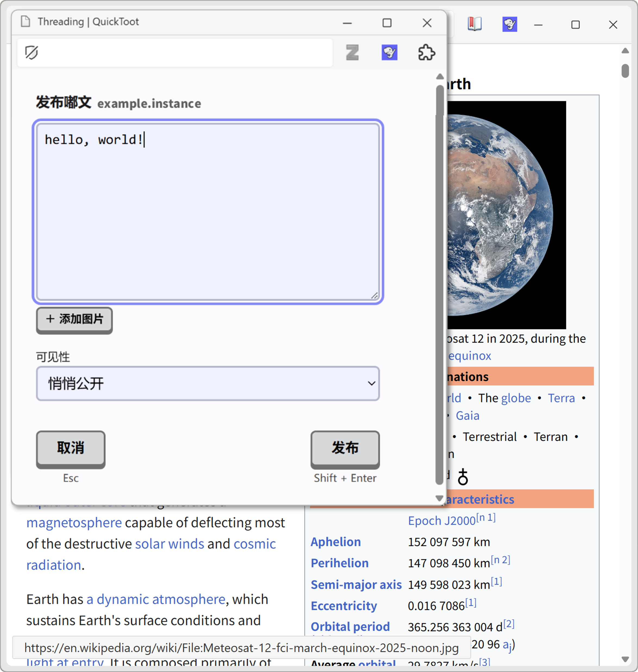The image size is (638, 672).
Task: Click the QuickToot mastodon icon in popup
Action: pos(389,53)
